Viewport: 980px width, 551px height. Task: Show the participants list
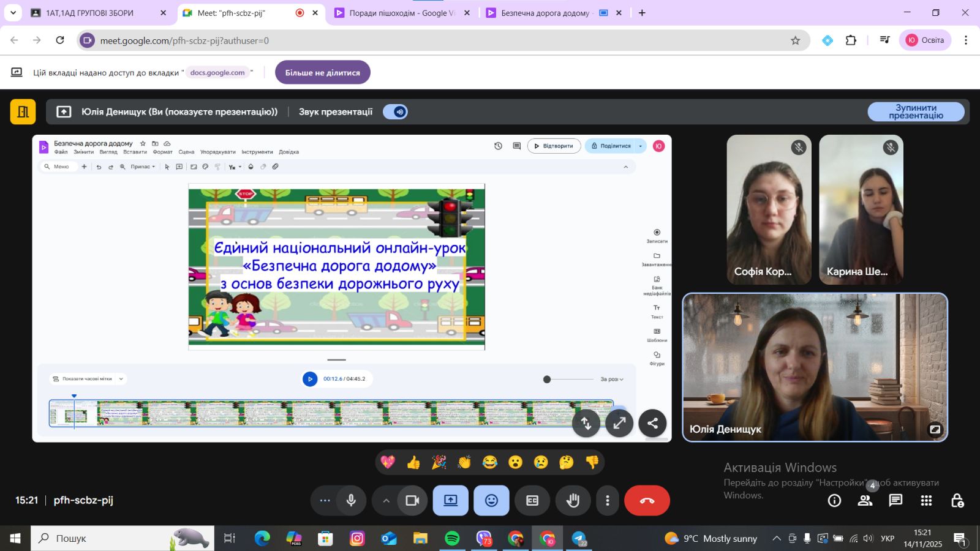pos(865,501)
